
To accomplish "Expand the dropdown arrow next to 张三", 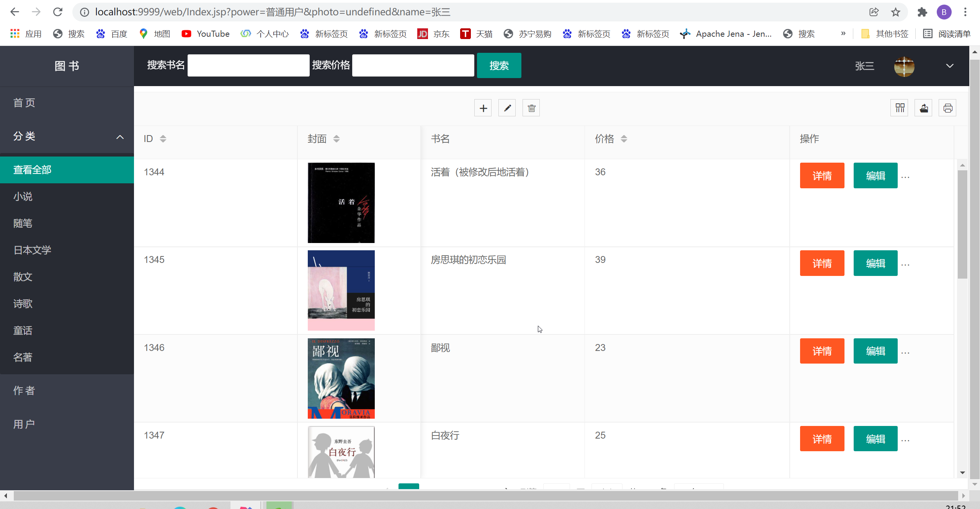I will tap(950, 66).
